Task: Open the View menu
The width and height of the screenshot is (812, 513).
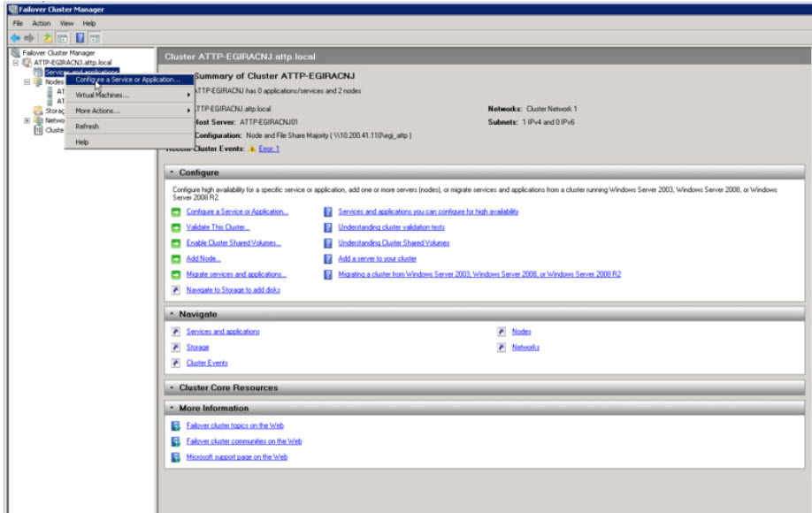Action: [67, 23]
